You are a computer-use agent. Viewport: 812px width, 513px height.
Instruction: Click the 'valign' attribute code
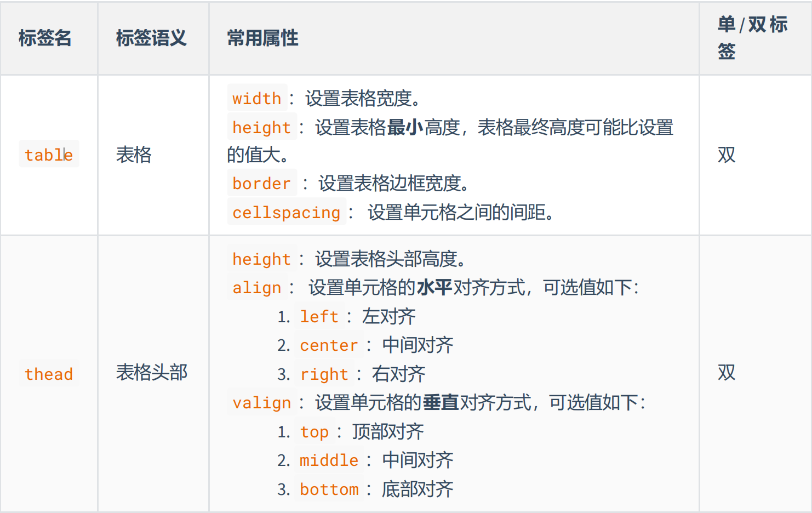(x=262, y=402)
